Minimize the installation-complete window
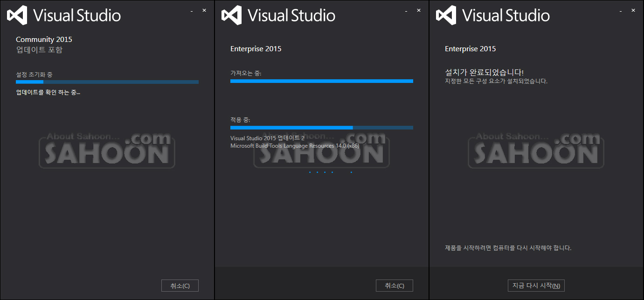 tap(621, 11)
